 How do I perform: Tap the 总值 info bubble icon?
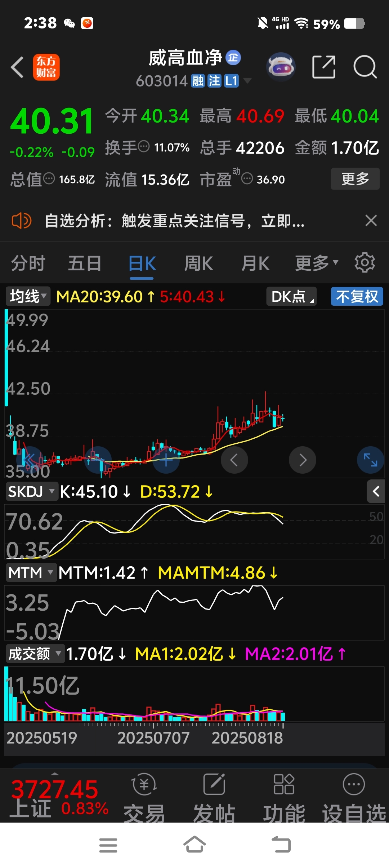(x=49, y=178)
